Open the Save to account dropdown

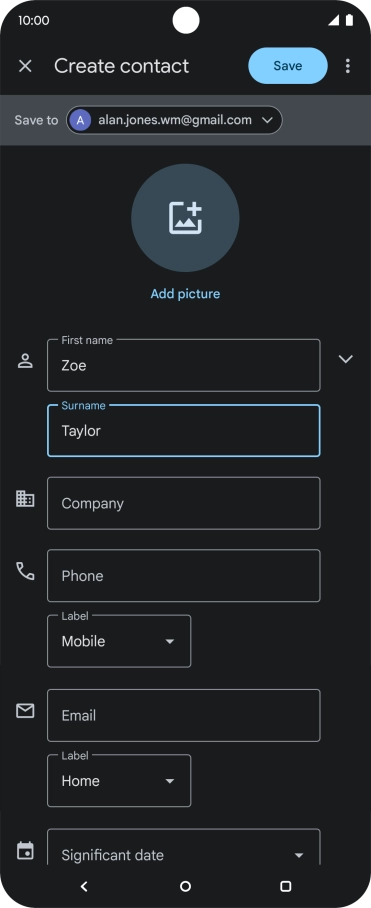pos(174,120)
